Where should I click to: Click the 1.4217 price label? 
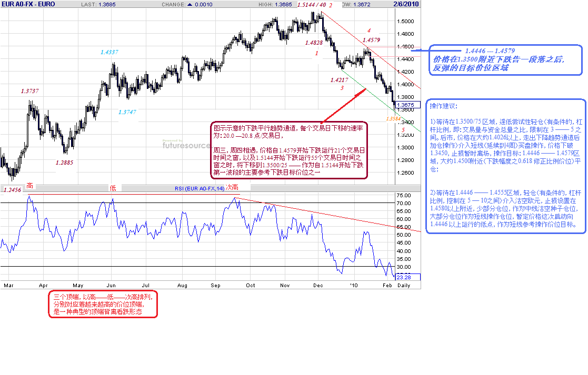339,80
